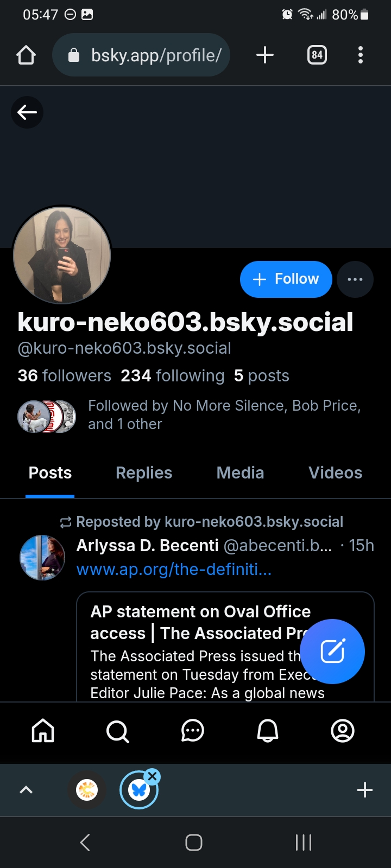
Task: Follow kuro-neko603 profile
Action: [x=286, y=279]
